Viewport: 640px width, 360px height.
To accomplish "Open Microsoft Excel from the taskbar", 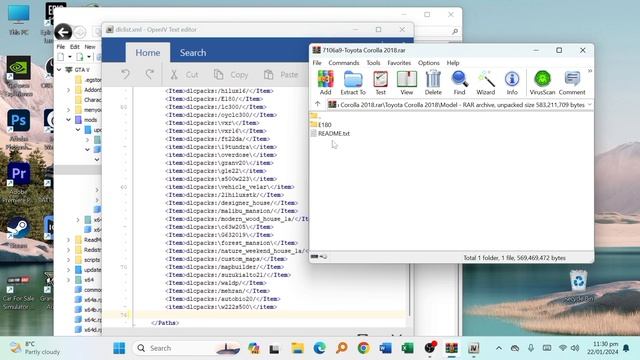I will [x=407, y=348].
